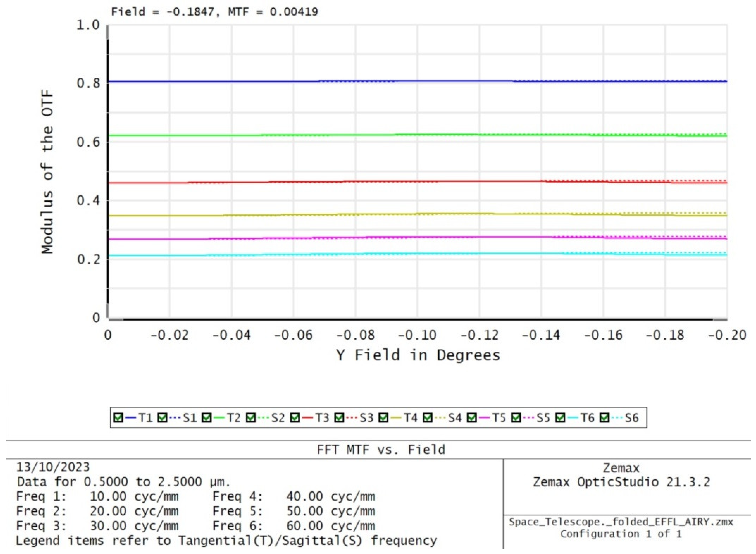Uncheck the S5 dotted curve checkbox
The image size is (756, 554).
pyautogui.click(x=516, y=418)
